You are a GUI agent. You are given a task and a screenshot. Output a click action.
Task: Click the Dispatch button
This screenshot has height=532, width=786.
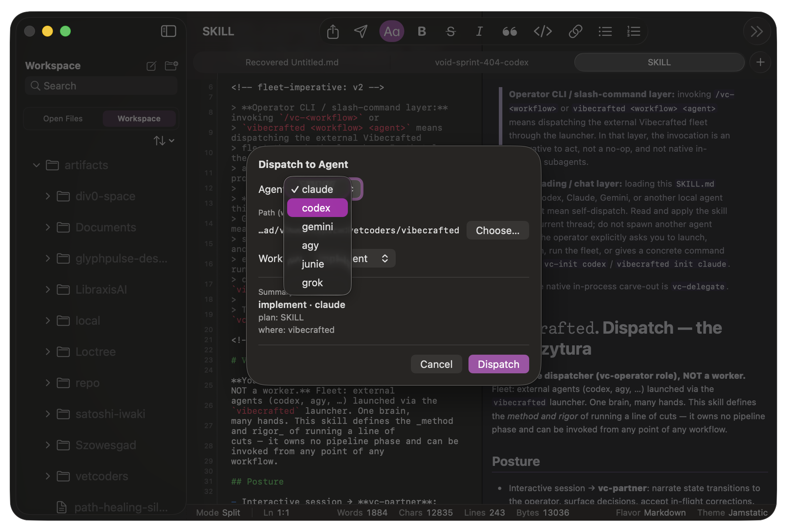pos(498,364)
